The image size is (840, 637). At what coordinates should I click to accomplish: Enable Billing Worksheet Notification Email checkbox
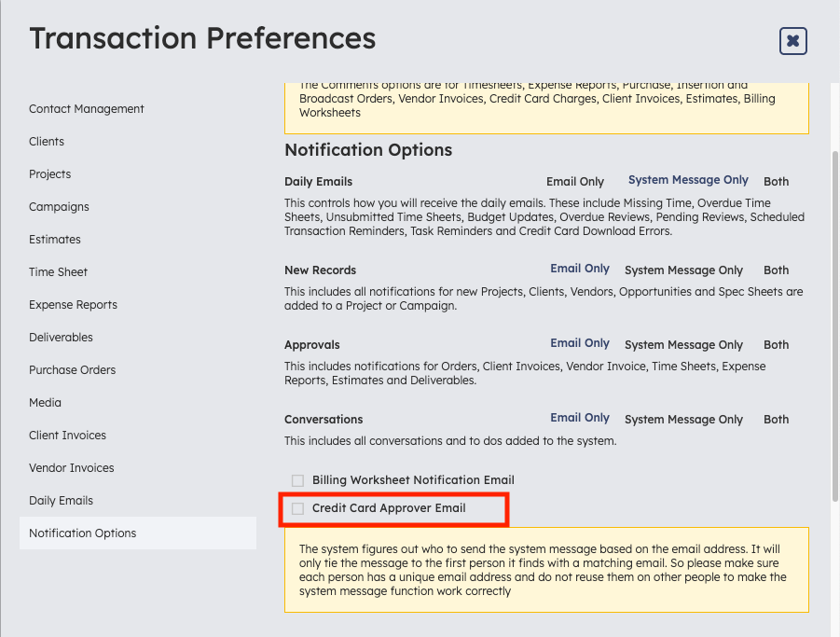pyautogui.click(x=297, y=480)
